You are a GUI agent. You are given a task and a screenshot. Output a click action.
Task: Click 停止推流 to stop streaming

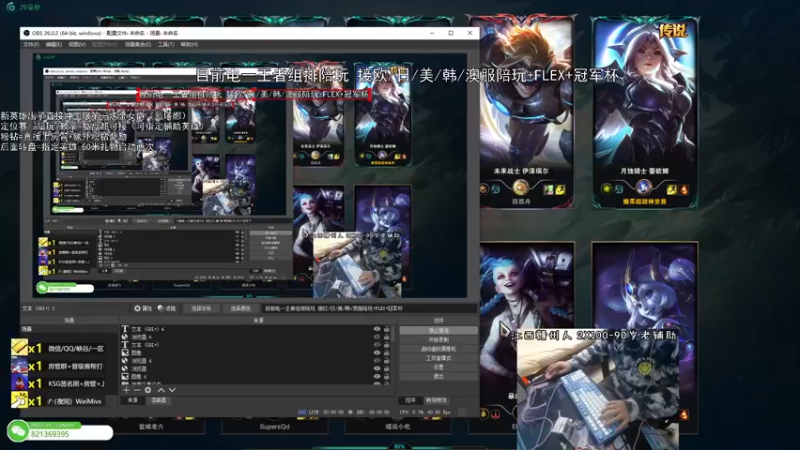(x=439, y=331)
